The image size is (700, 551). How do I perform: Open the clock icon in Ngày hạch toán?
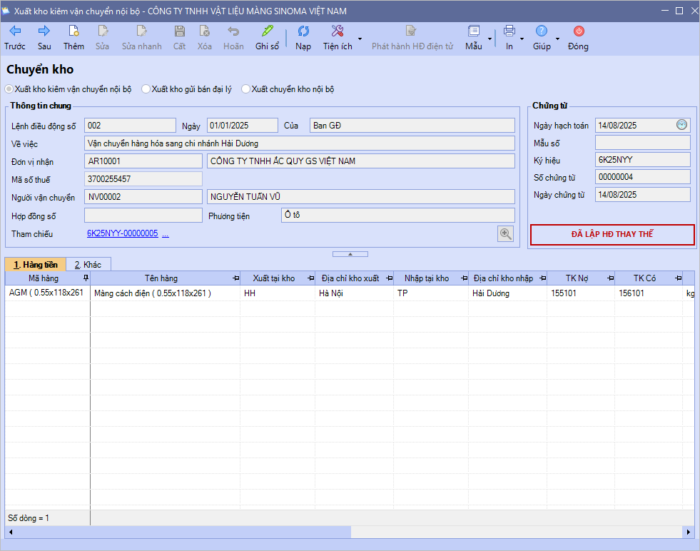[x=682, y=125]
